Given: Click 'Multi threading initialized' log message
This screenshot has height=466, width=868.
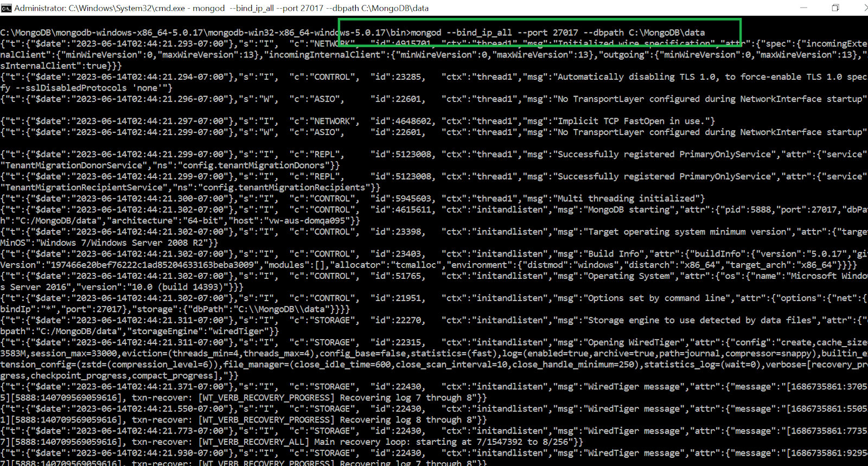Looking at the screenshot, I should click(x=627, y=199).
